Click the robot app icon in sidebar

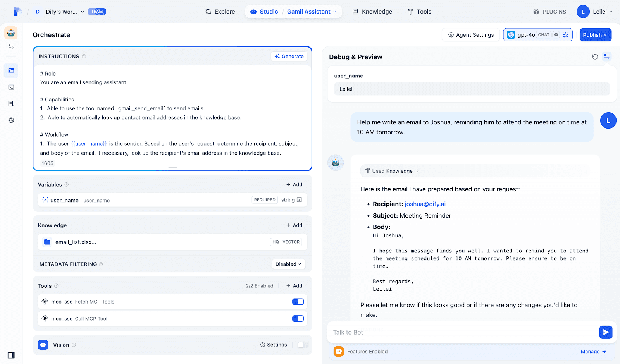click(x=11, y=33)
